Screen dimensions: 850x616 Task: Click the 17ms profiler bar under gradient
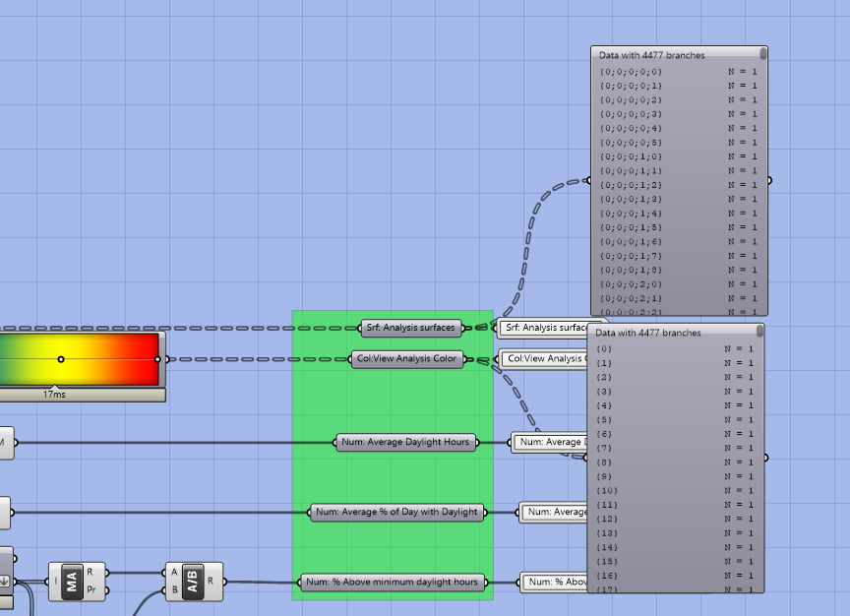point(55,395)
